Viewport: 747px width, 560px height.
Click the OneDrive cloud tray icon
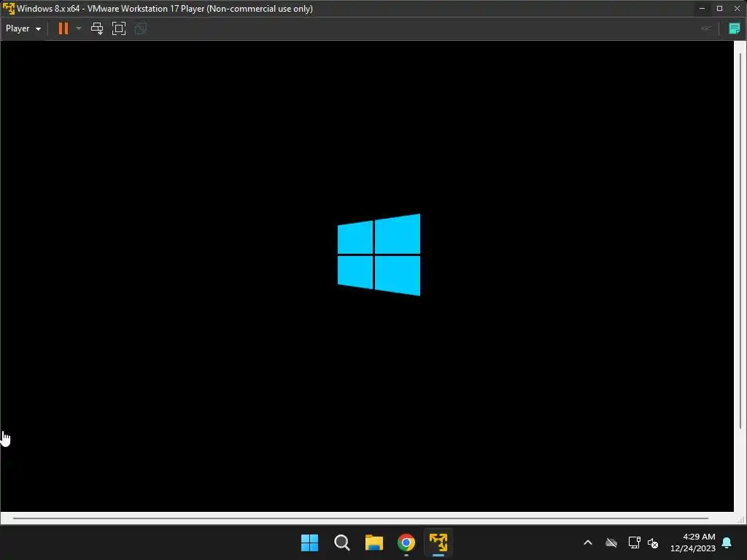point(611,542)
